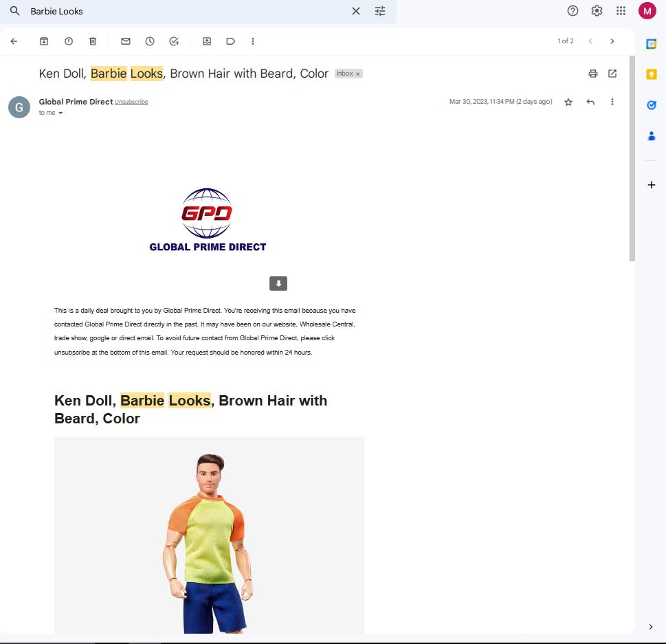Click in the search mail field
Viewport: 666px width, 644px height.
[x=187, y=11]
